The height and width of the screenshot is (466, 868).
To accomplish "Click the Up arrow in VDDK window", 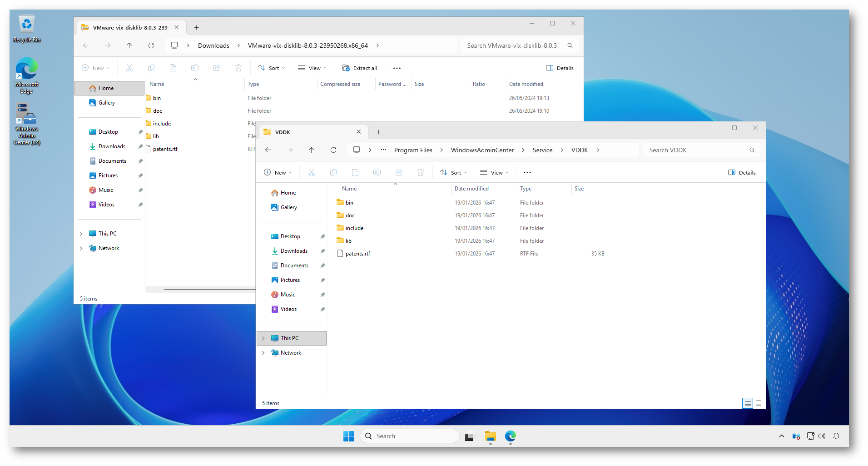I will tap(311, 150).
